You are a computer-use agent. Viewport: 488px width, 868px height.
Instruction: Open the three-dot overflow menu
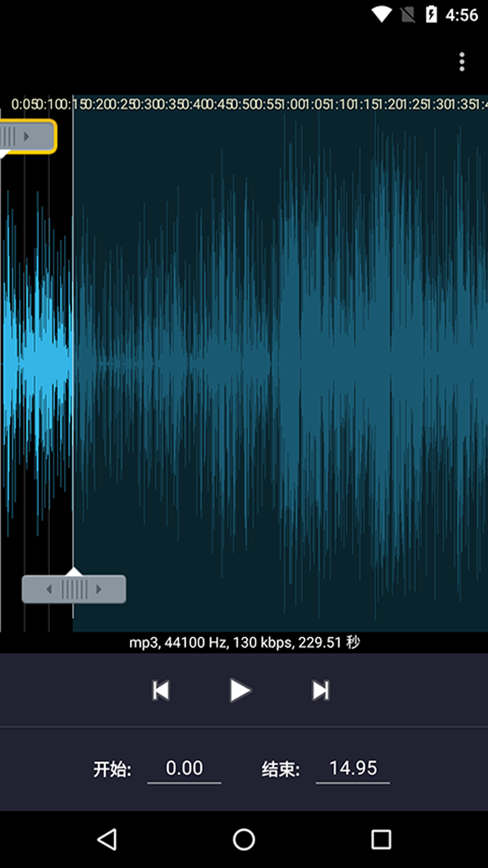pyautogui.click(x=462, y=62)
